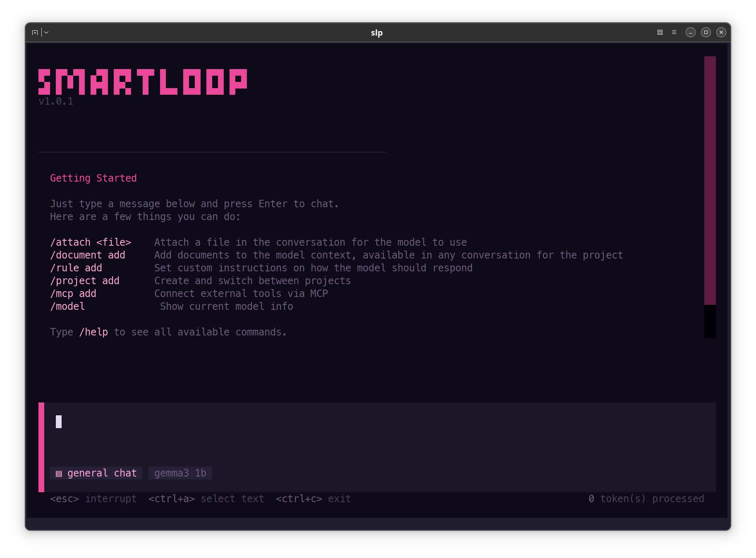756x558 pixels.
Task: Click the document icon beside general chat
Action: 59,473
